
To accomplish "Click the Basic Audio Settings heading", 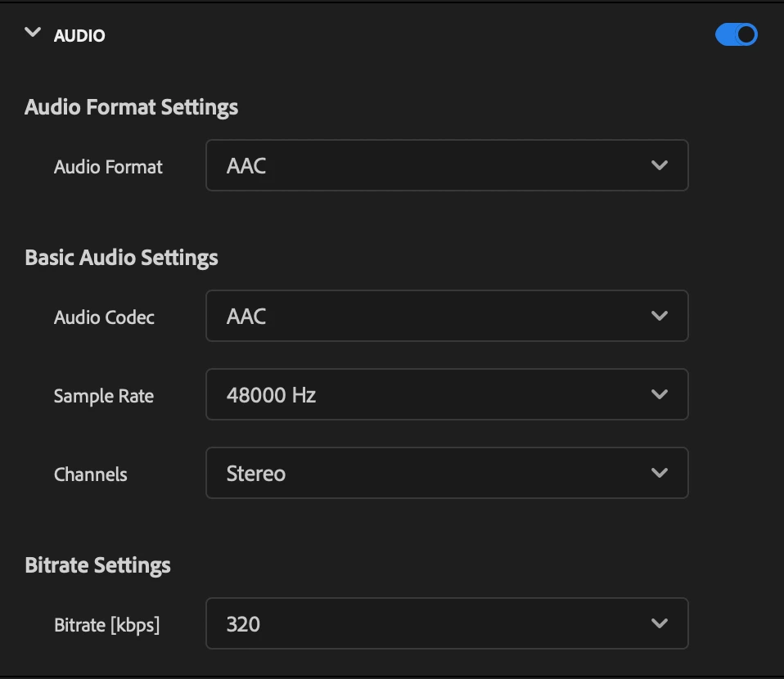I will coord(121,258).
